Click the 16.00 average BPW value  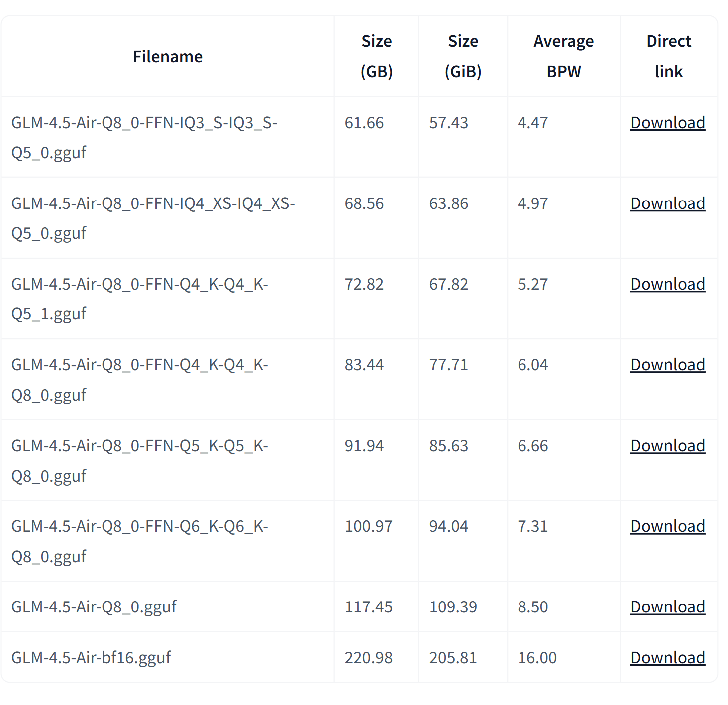[537, 658]
